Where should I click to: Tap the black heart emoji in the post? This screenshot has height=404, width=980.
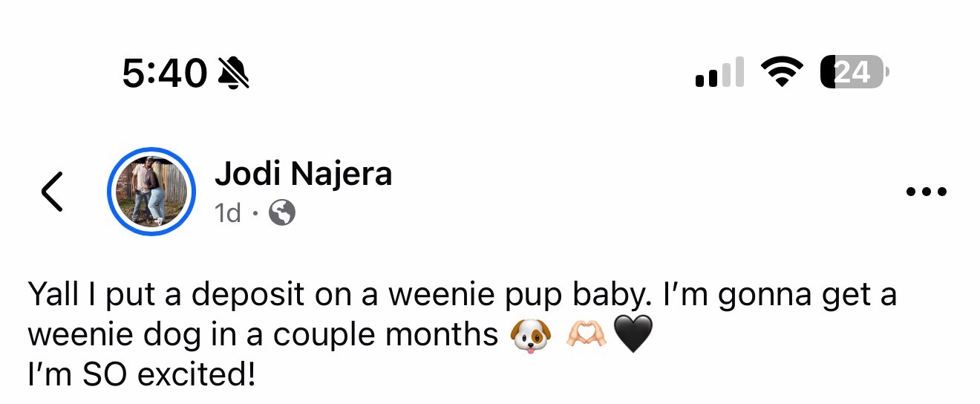[x=633, y=336]
